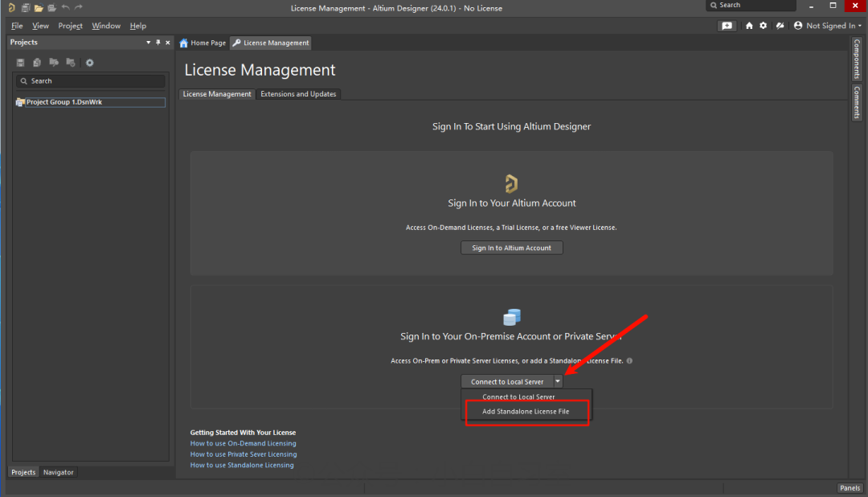Close the Altium Designer window
Image resolution: width=868 pixels, height=497 pixels.
[855, 6]
